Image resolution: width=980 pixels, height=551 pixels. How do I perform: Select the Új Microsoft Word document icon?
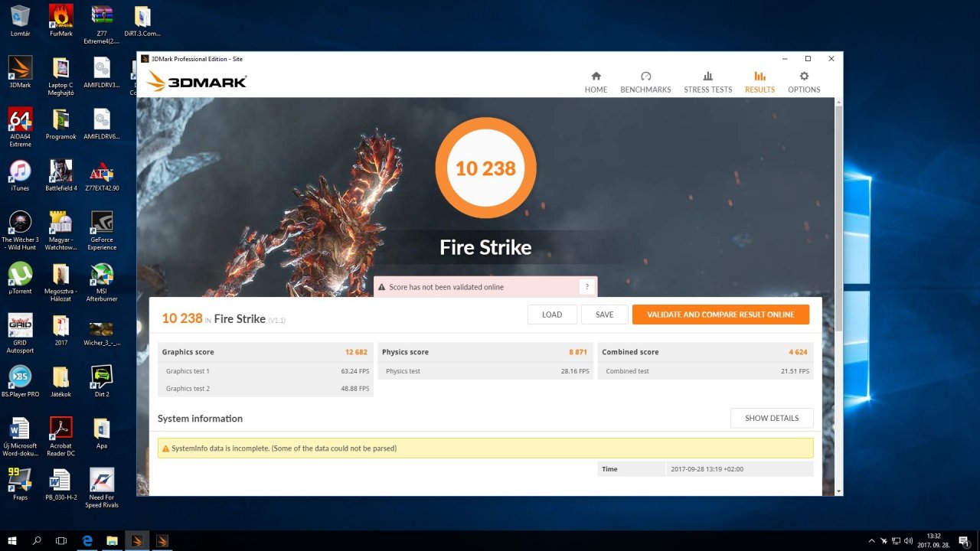(21, 436)
